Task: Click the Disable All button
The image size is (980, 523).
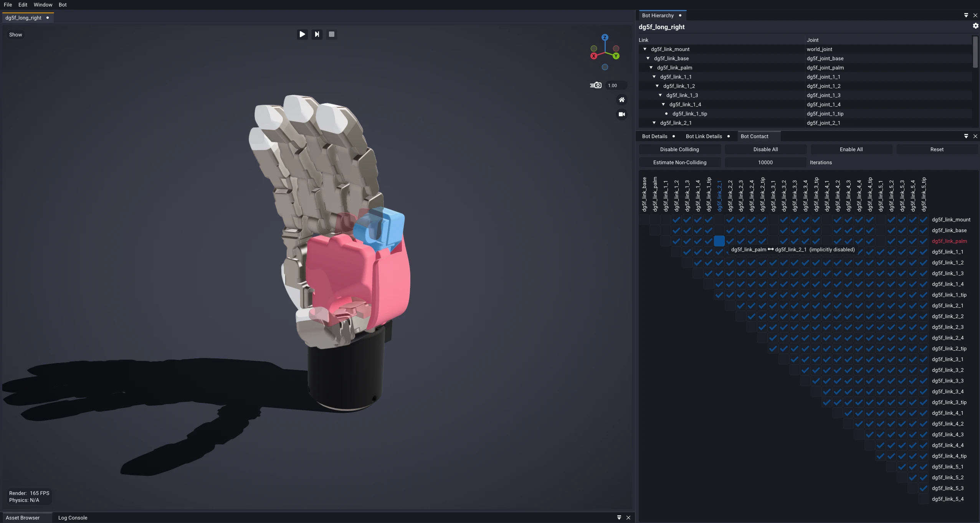Action: click(x=765, y=149)
